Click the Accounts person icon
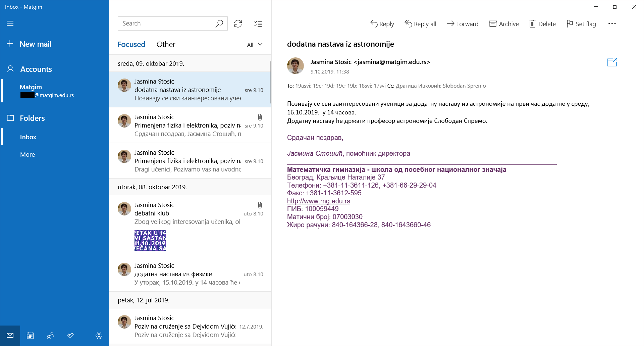The height and width of the screenshot is (346, 644). [10, 69]
